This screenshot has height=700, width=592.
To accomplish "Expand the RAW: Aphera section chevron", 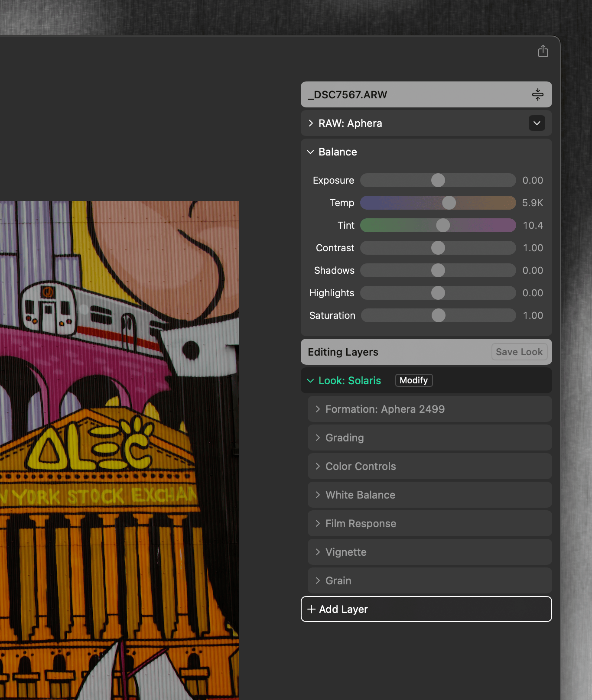I will coord(311,123).
